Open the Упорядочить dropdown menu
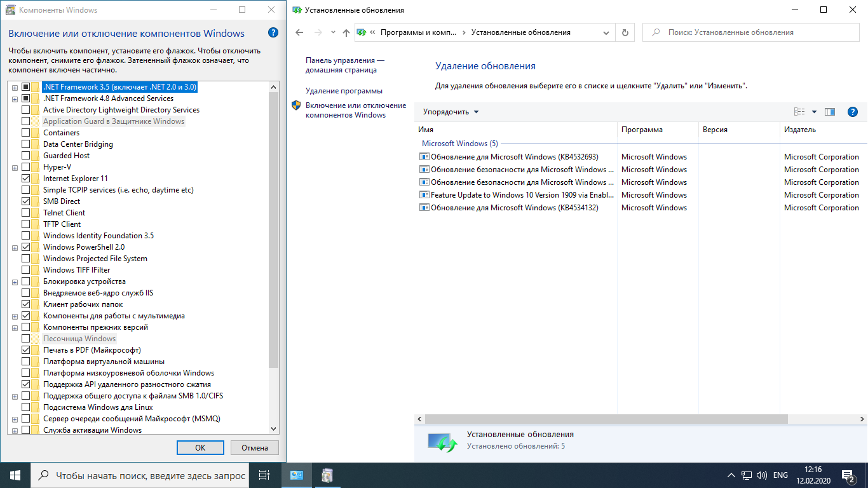 coord(451,112)
